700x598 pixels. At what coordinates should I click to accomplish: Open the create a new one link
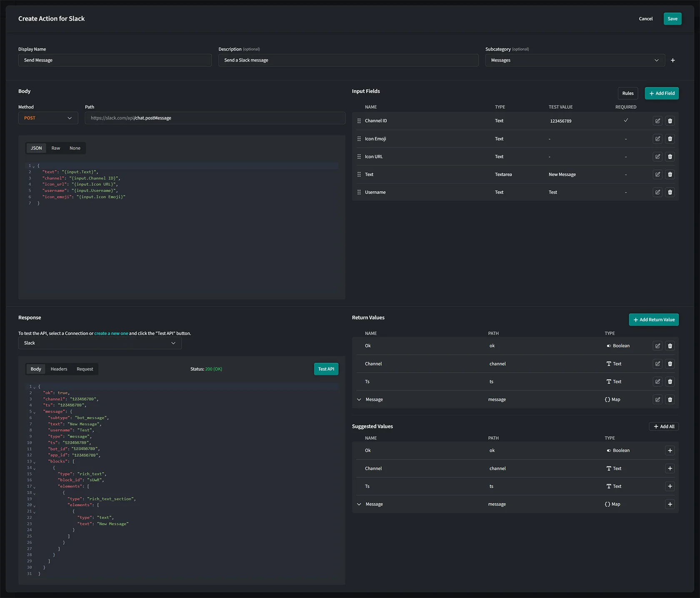click(x=111, y=333)
